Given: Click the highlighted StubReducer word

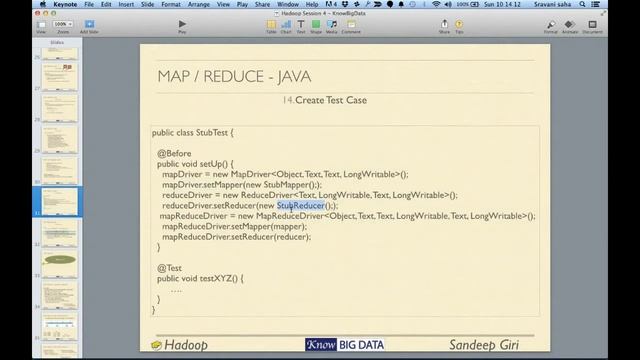Looking at the screenshot, I should coord(301,206).
